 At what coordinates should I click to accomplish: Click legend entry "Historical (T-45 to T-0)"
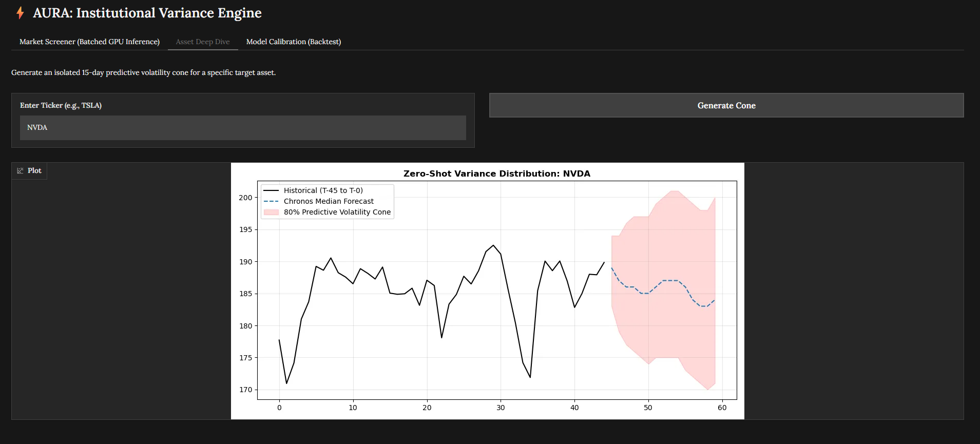323,190
